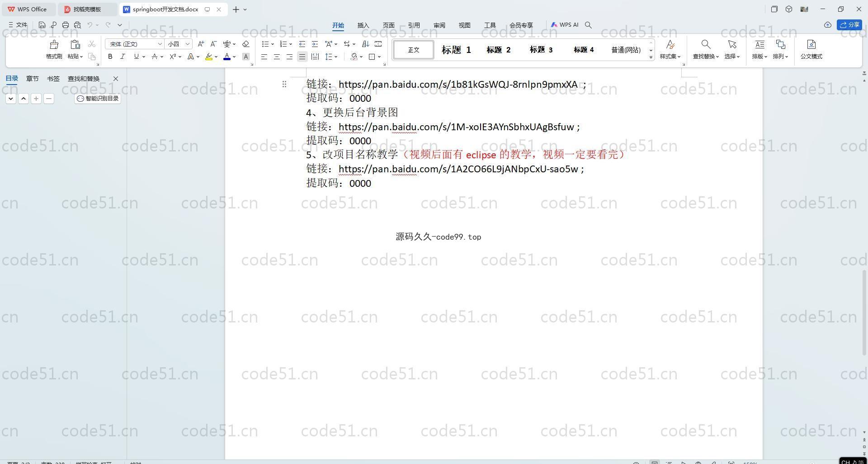Click the Arrange (排列) icon
This screenshot has height=464, width=868.
tap(780, 44)
